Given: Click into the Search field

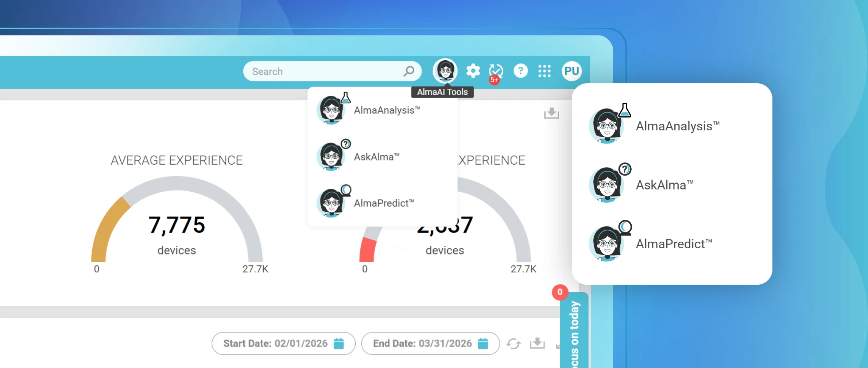Looking at the screenshot, I should click(x=332, y=71).
